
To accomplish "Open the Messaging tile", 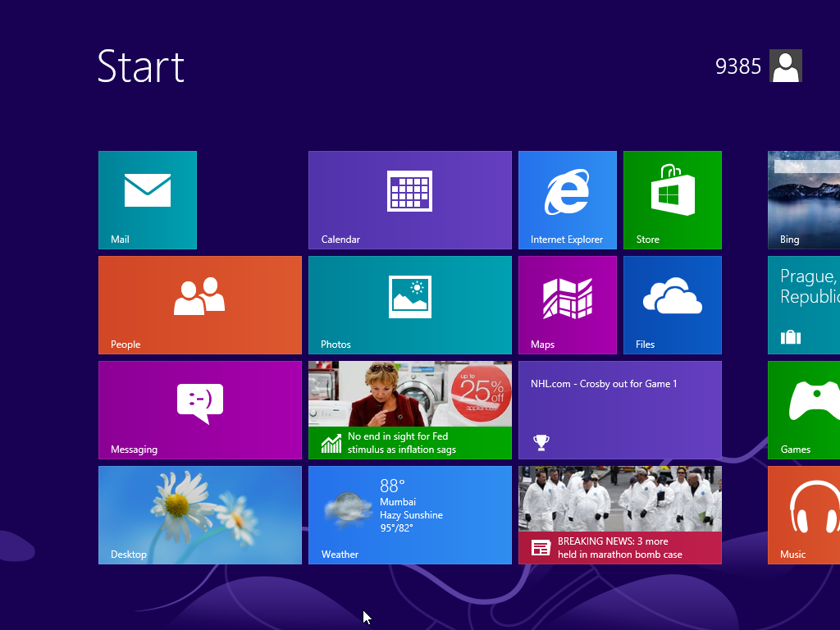I will pos(200,410).
